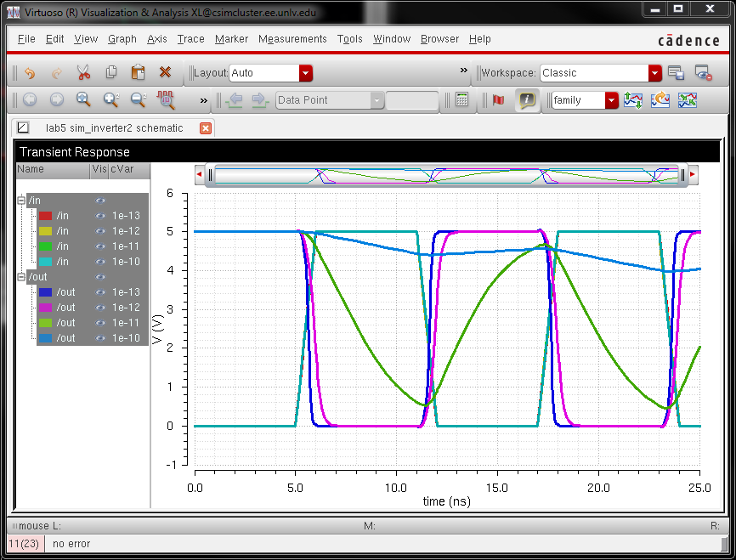The image size is (736, 560).
Task: Collapse the /in signal group
Action: click(21, 201)
